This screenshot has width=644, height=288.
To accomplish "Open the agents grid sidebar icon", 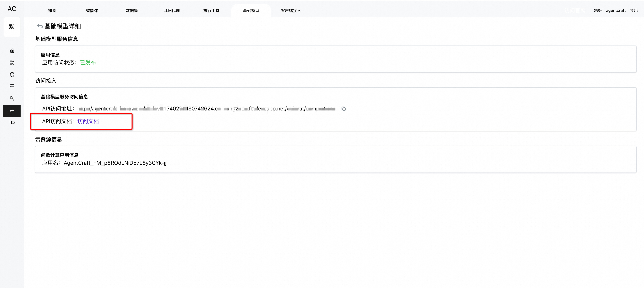I will 12,63.
